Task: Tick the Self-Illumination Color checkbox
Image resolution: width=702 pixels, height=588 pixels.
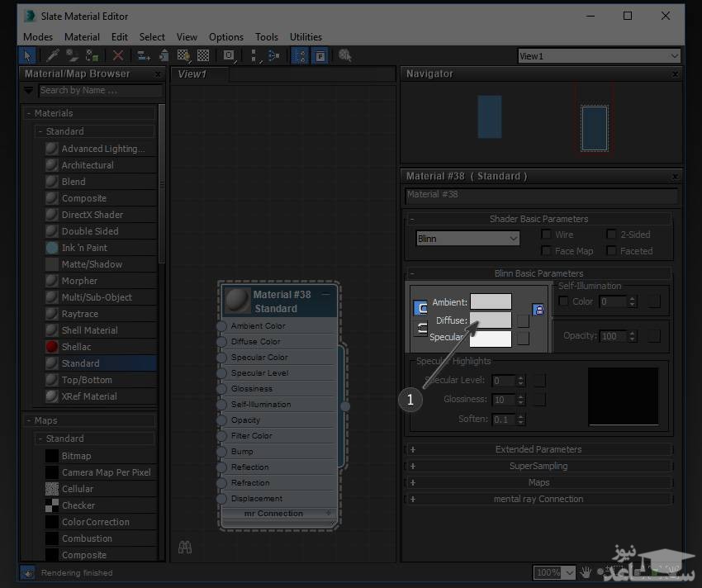Action: pyautogui.click(x=565, y=302)
